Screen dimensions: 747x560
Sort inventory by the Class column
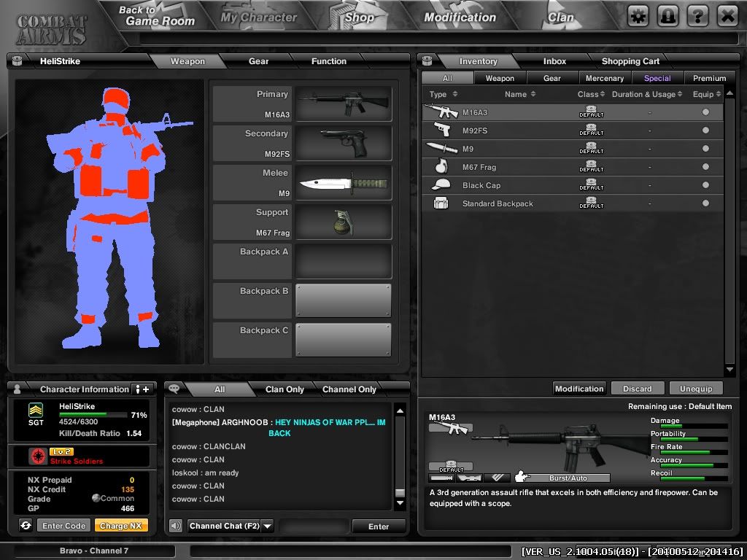coord(591,94)
